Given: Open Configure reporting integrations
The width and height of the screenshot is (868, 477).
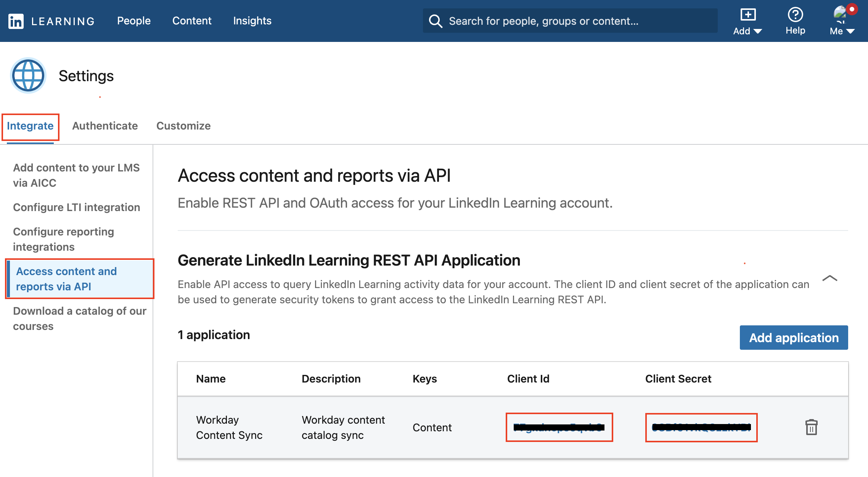Looking at the screenshot, I should click(x=63, y=239).
